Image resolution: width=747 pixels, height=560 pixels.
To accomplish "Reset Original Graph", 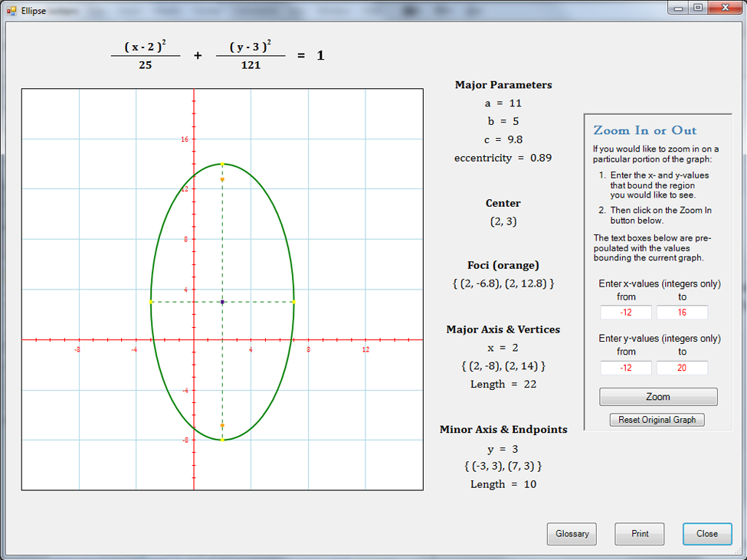I will click(x=657, y=420).
